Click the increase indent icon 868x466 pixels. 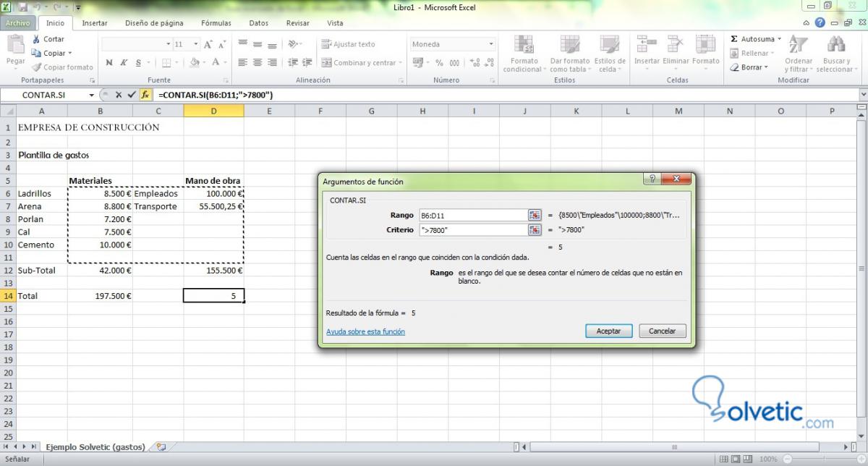307,63
